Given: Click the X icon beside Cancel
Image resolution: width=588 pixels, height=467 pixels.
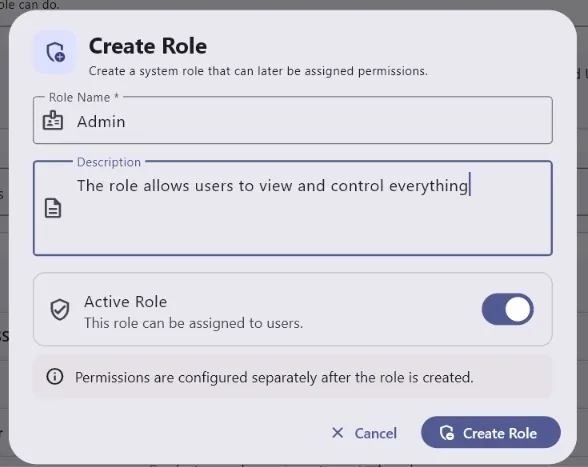Looking at the screenshot, I should point(338,433).
